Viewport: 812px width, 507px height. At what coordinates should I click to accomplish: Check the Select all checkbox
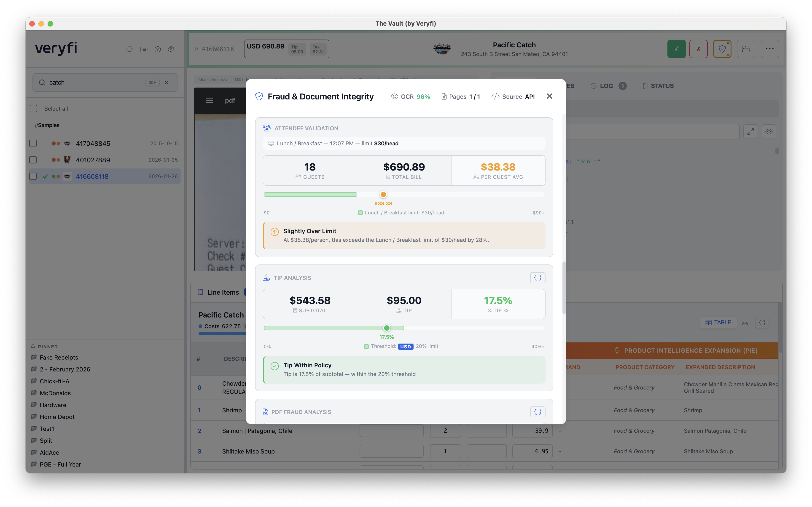pyautogui.click(x=34, y=109)
